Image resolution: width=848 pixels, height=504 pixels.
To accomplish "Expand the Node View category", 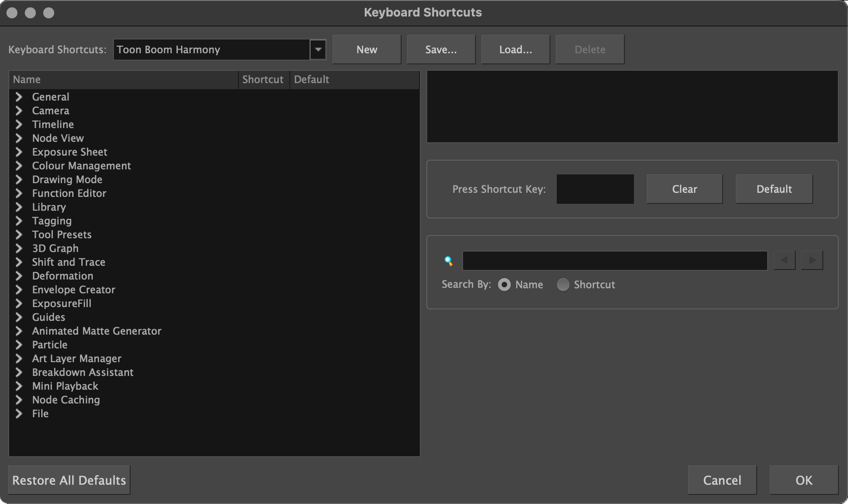I will click(19, 138).
